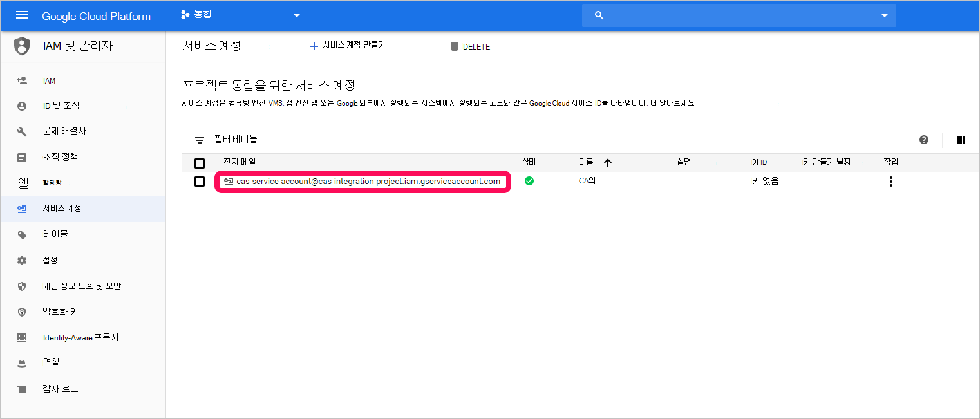Click 서비스 계정 만들기 button
Image resolution: width=980 pixels, height=419 pixels.
tap(348, 46)
